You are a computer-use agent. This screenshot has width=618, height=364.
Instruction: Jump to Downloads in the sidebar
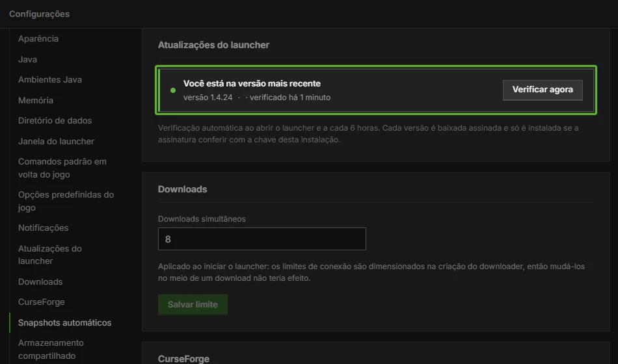(40, 281)
